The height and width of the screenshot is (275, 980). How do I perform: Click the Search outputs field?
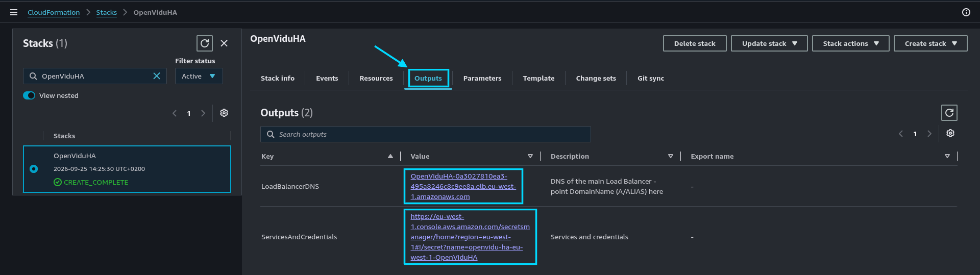pos(426,134)
